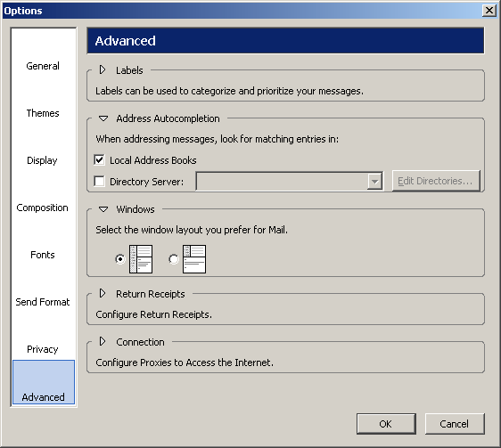The width and height of the screenshot is (501, 448).
Task: Click the wide message pane layout thumbnail
Action: tap(194, 259)
